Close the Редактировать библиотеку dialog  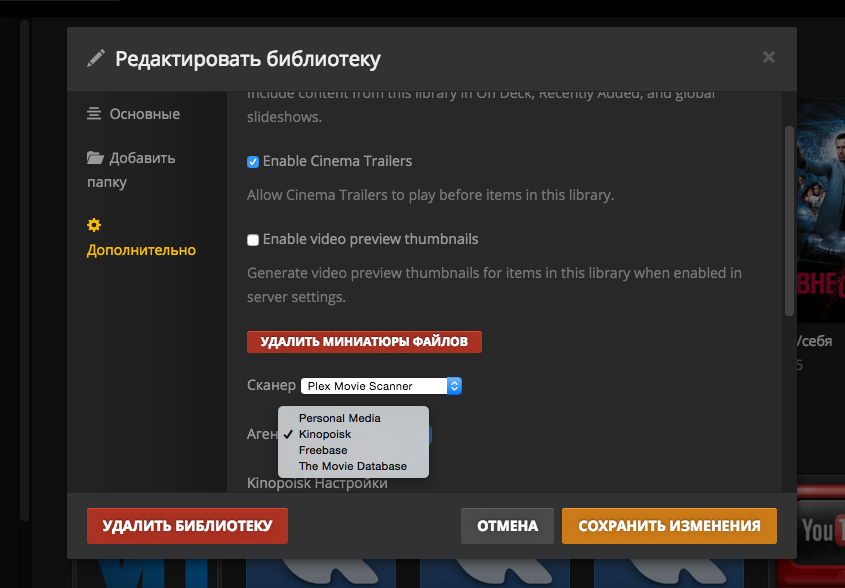[x=768, y=57]
